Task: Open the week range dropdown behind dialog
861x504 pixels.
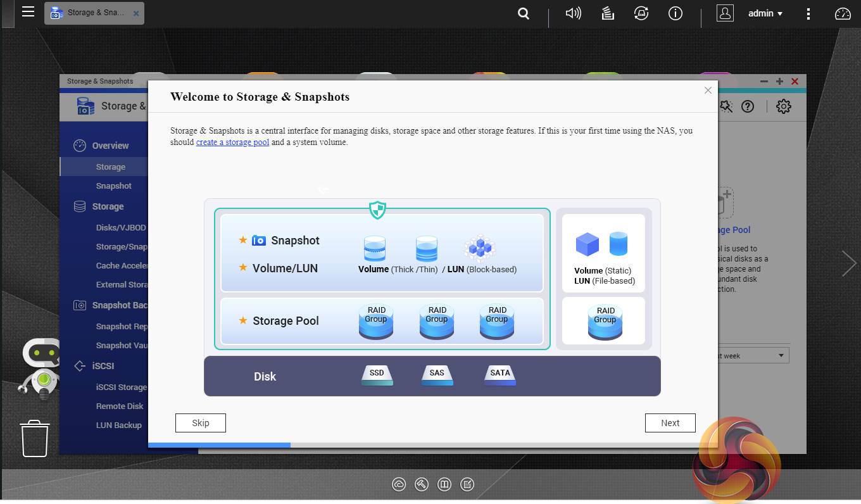Action: click(x=754, y=356)
